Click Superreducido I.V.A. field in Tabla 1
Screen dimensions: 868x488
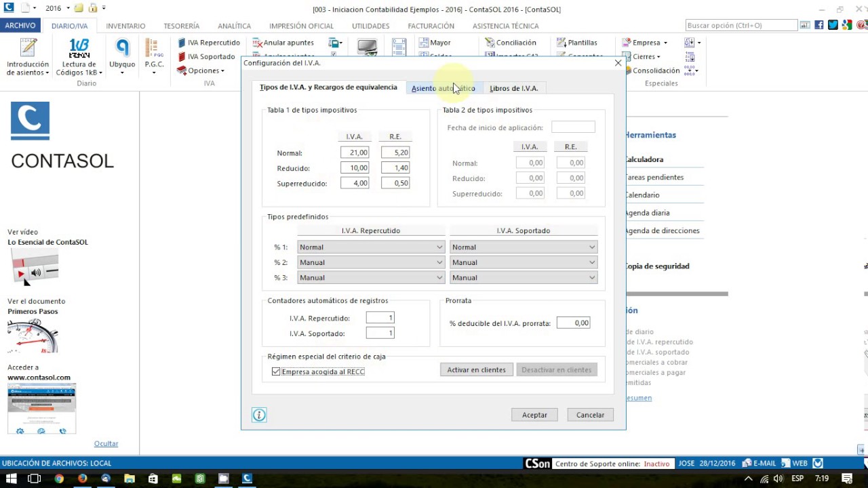[x=355, y=183]
